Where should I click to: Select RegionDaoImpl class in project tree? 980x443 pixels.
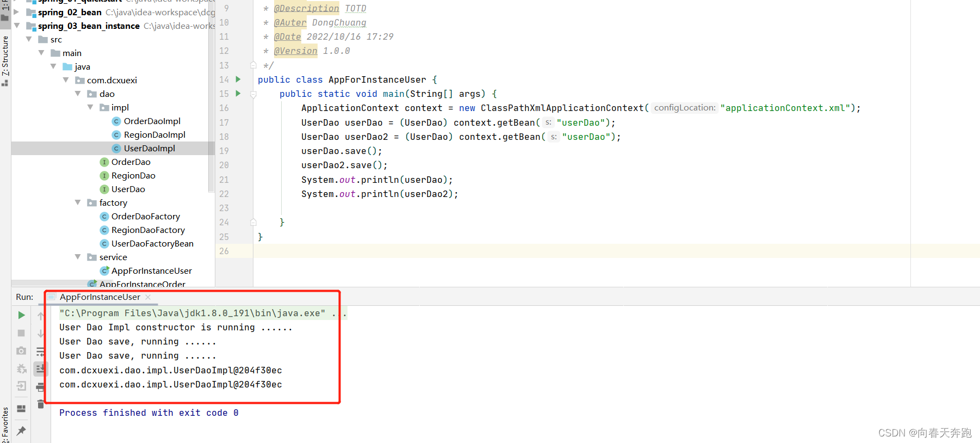(x=154, y=134)
